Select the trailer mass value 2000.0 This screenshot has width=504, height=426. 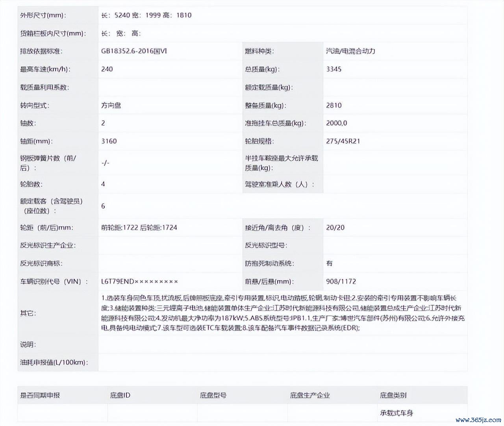coord(337,123)
